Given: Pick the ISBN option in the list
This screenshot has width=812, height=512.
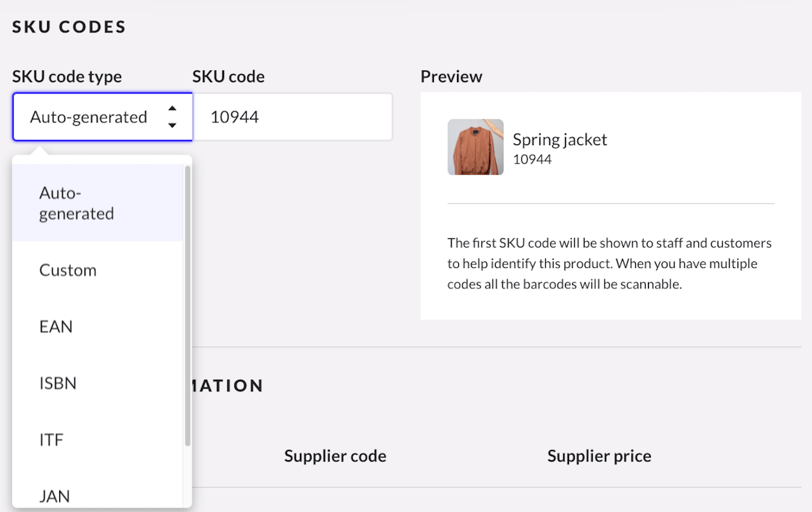Looking at the screenshot, I should (x=58, y=383).
